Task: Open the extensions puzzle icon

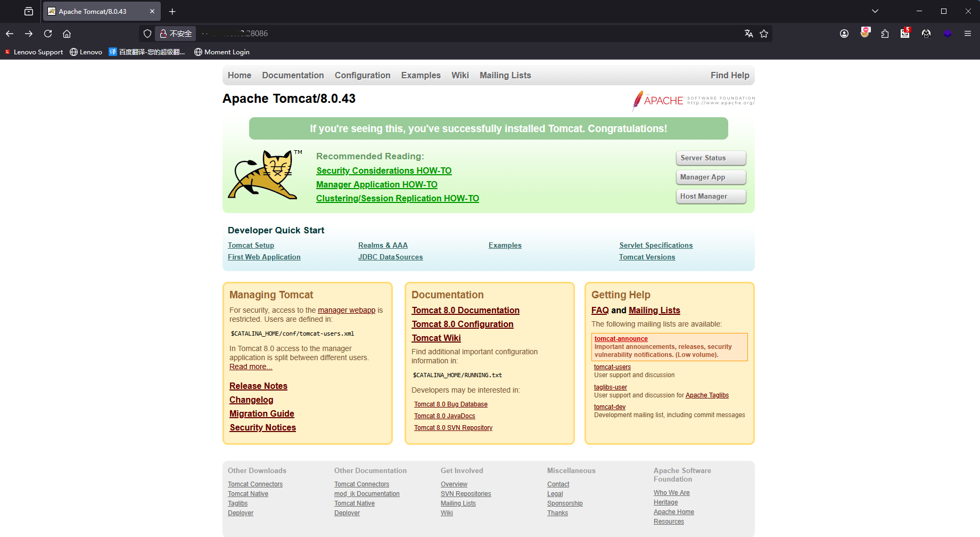Action: (x=885, y=34)
